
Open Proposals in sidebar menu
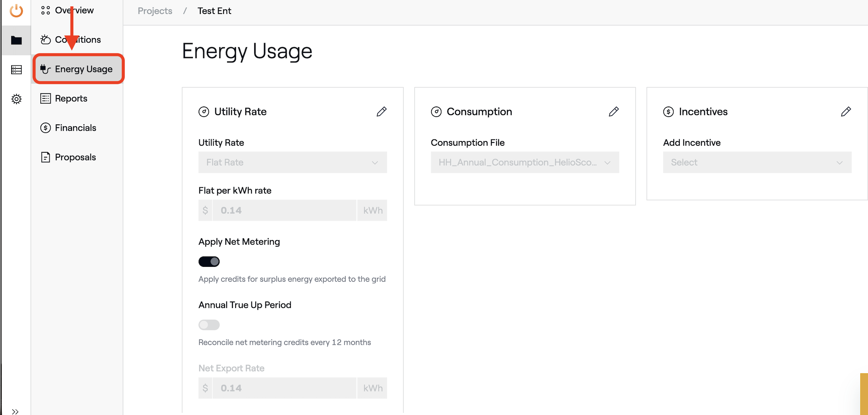tap(75, 157)
